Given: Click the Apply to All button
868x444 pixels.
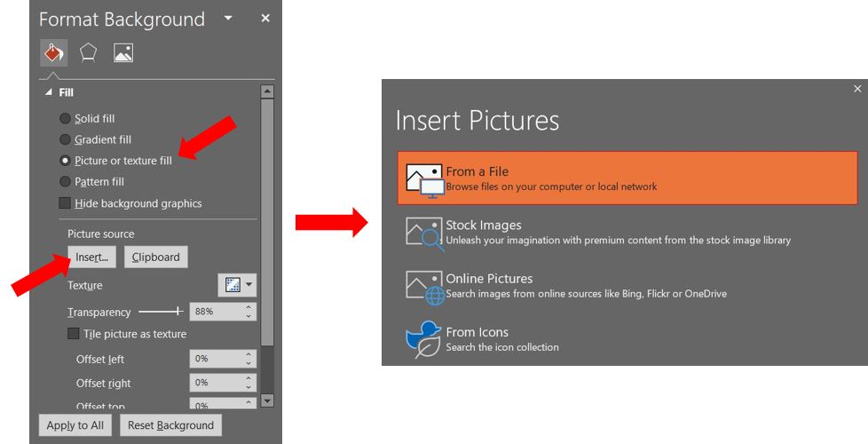Looking at the screenshot, I should [x=75, y=425].
